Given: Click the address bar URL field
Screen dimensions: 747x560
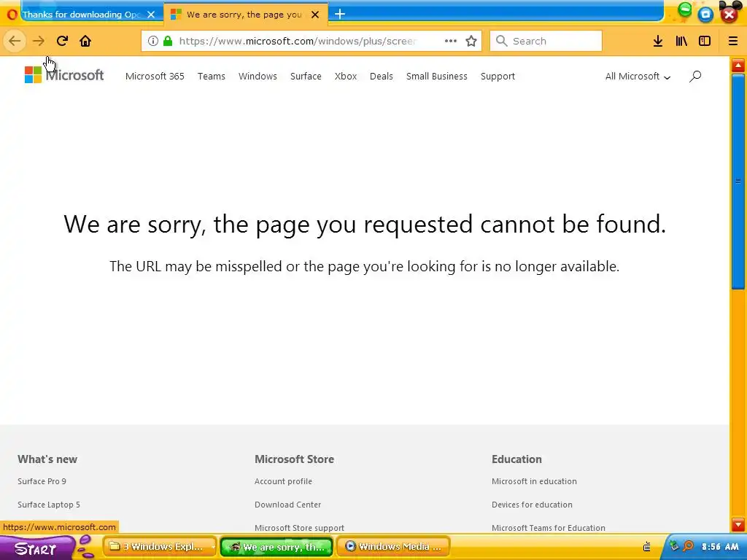Looking at the screenshot, I should point(298,41).
